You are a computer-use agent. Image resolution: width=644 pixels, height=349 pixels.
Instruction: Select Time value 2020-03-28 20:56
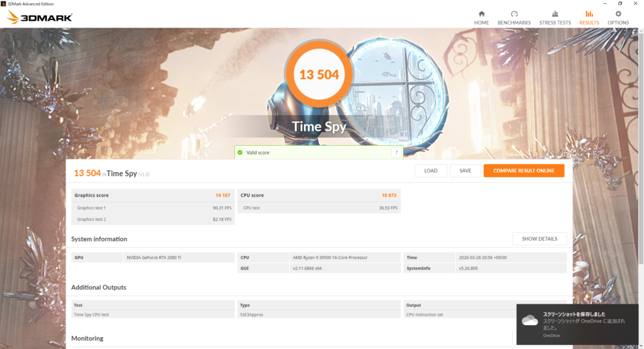pos(482,257)
